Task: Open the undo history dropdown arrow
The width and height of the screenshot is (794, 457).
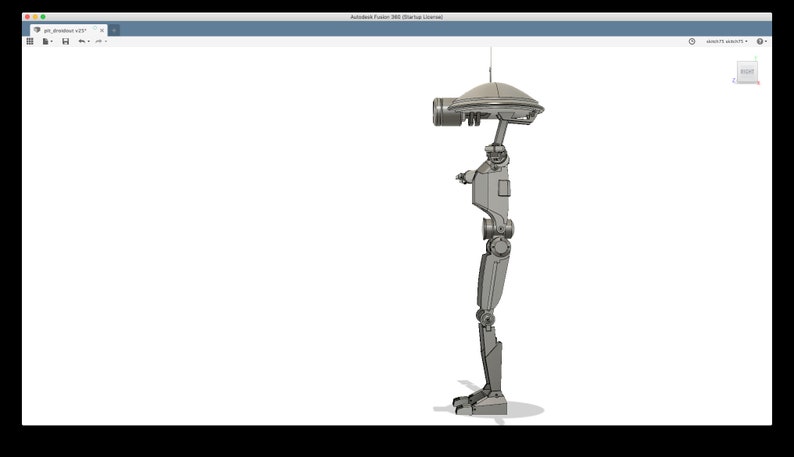Action: coord(89,42)
